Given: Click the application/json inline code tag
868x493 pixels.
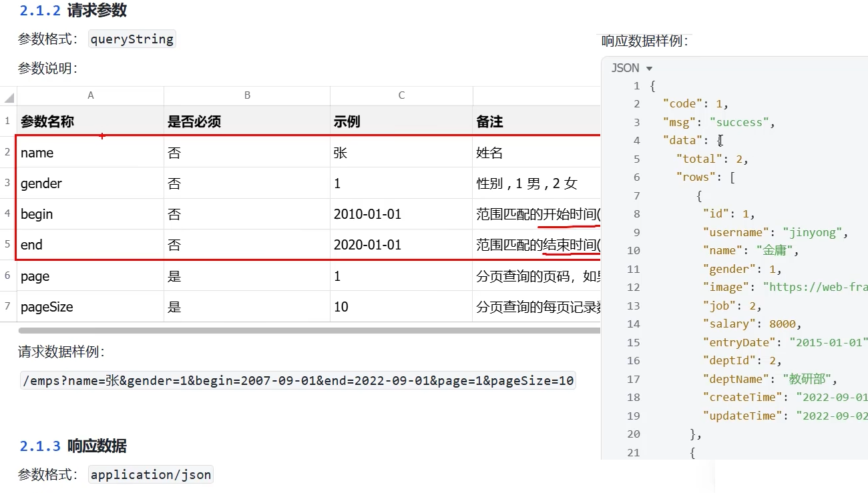Looking at the screenshot, I should (x=151, y=475).
